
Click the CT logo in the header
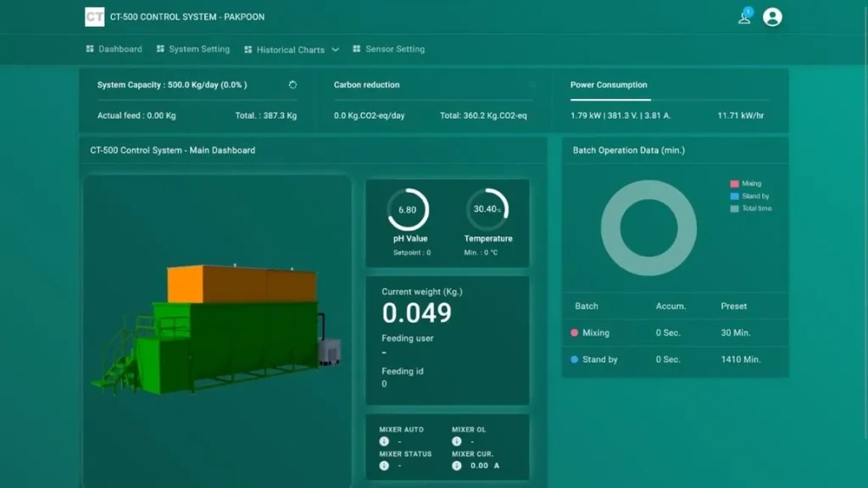point(95,17)
